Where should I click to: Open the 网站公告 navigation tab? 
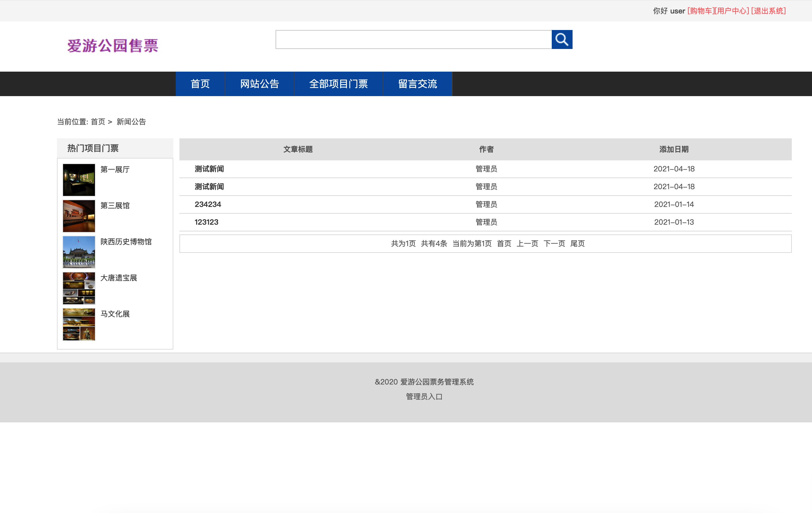[x=259, y=84]
